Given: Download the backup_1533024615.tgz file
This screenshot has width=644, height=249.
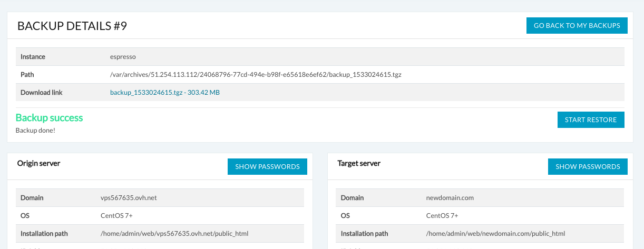Looking at the screenshot, I should coord(164,92).
